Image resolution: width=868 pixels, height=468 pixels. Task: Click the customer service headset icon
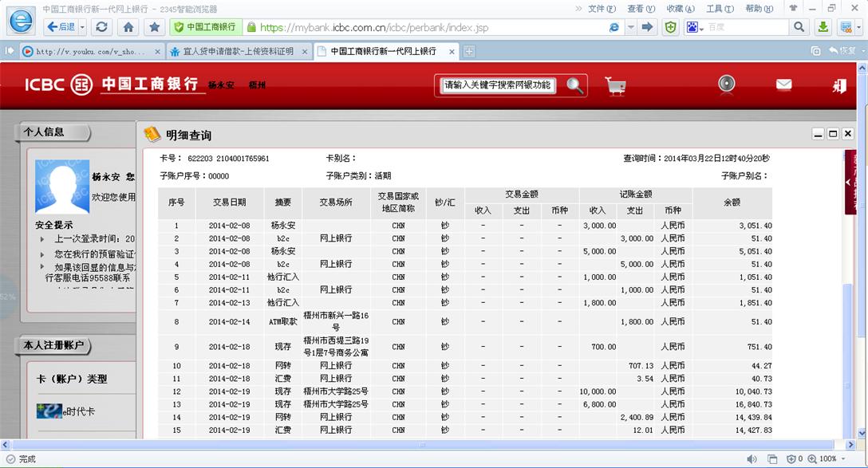tap(726, 84)
